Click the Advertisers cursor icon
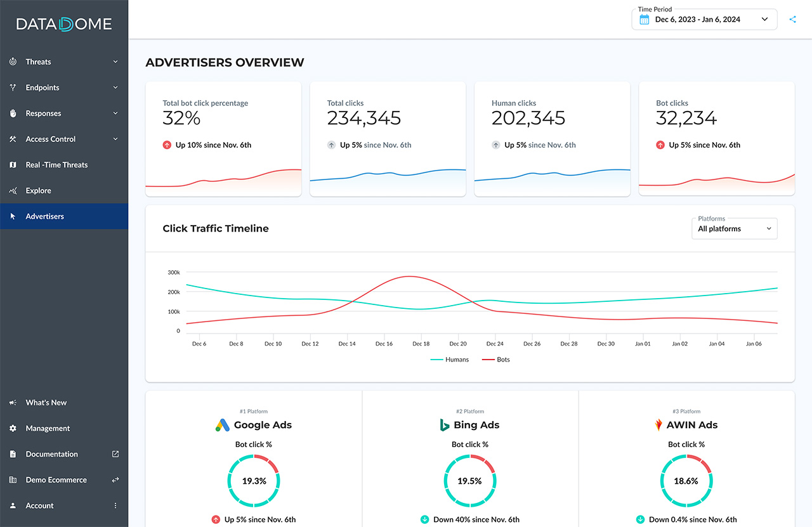 click(x=14, y=216)
